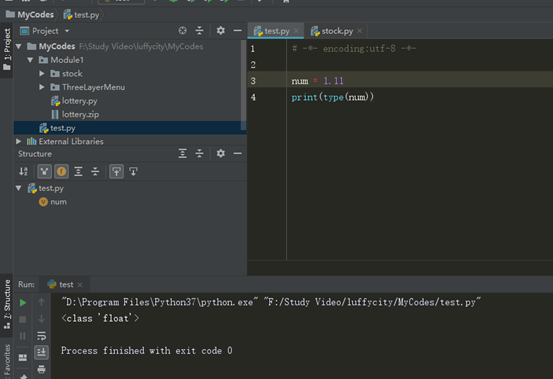This screenshot has height=379, width=553.
Task: Expand External Libraries node
Action: pyautogui.click(x=19, y=141)
